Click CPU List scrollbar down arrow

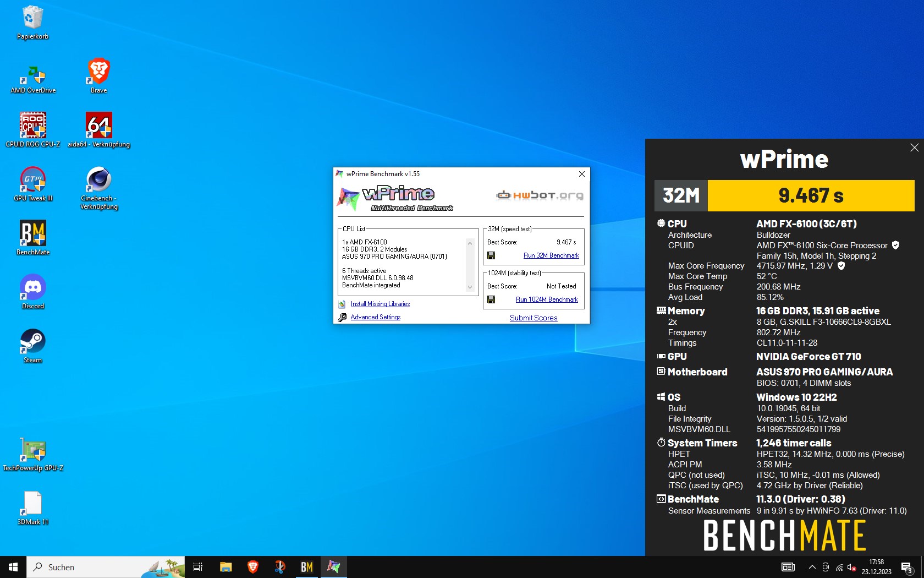pos(470,287)
